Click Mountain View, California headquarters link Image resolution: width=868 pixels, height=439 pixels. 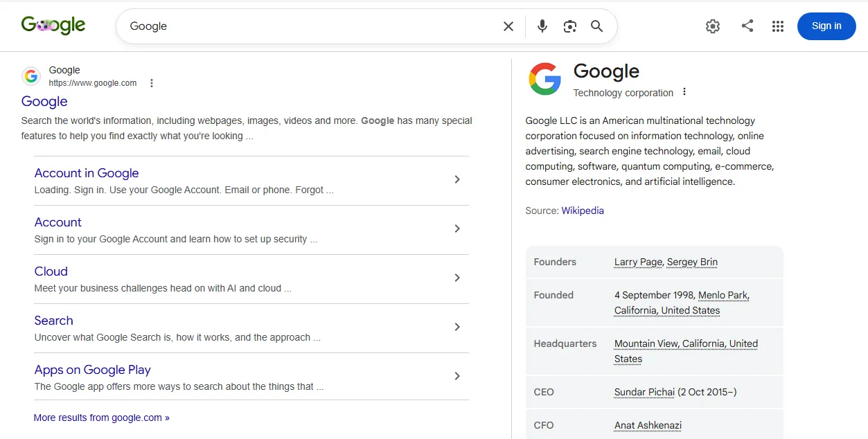coord(686,351)
